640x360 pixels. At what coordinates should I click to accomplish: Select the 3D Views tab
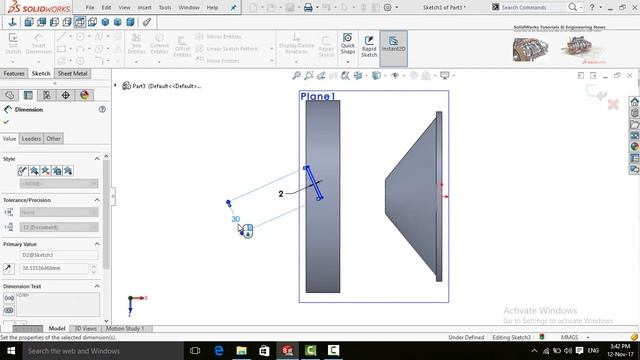click(x=85, y=328)
